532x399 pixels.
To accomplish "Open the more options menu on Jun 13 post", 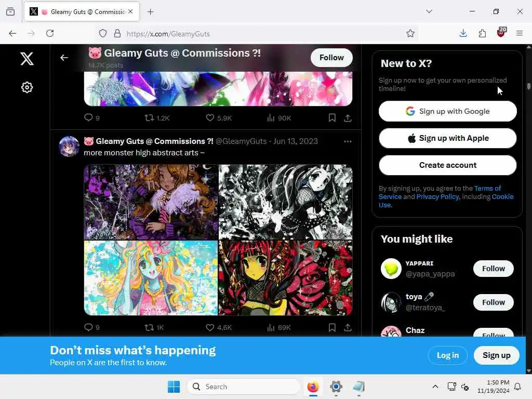I will (348, 141).
